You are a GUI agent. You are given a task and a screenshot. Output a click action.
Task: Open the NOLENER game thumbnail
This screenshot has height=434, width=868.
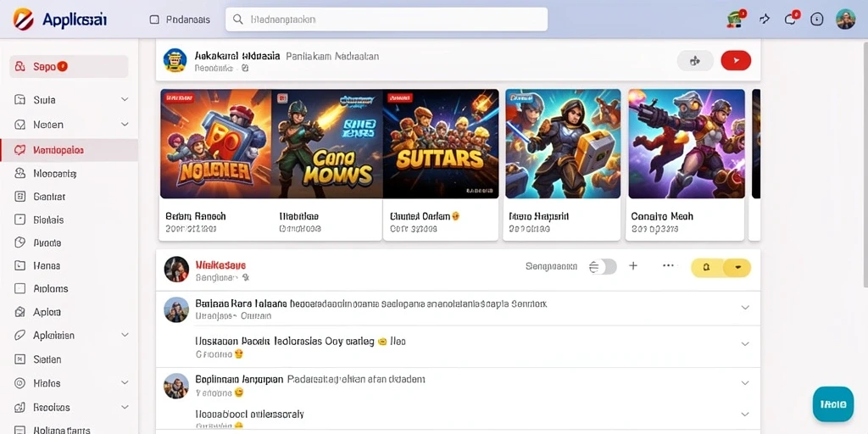coord(216,144)
